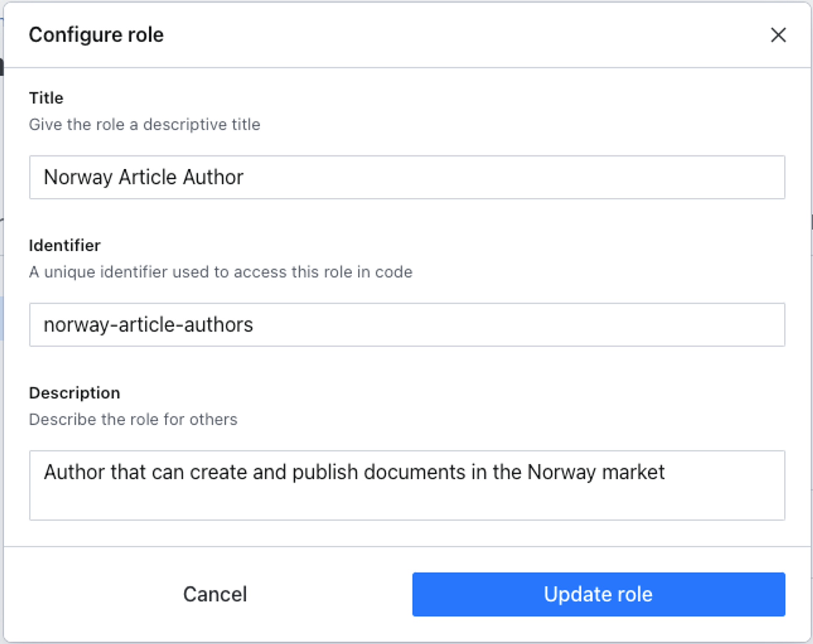Click the 'Describe the role for others' hint

(x=133, y=420)
